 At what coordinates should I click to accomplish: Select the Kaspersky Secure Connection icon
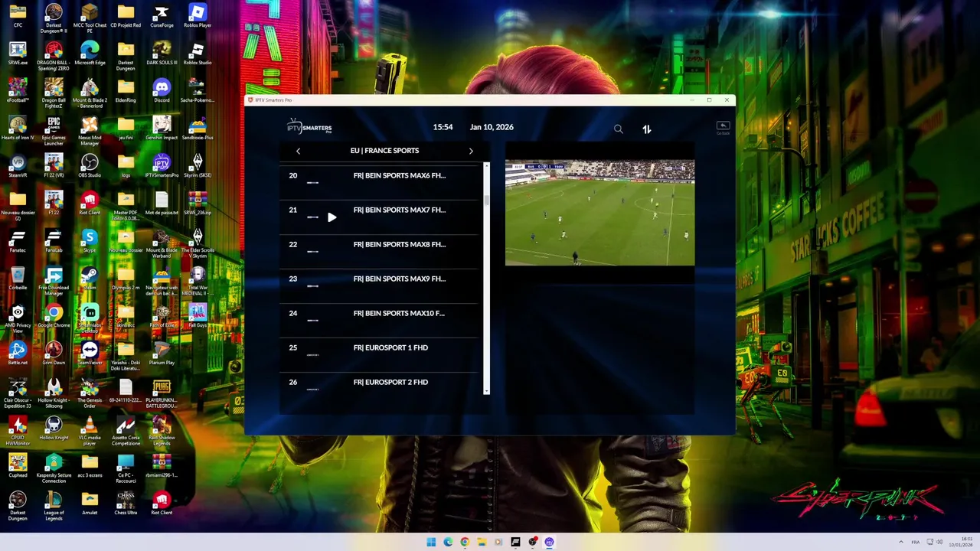click(54, 468)
